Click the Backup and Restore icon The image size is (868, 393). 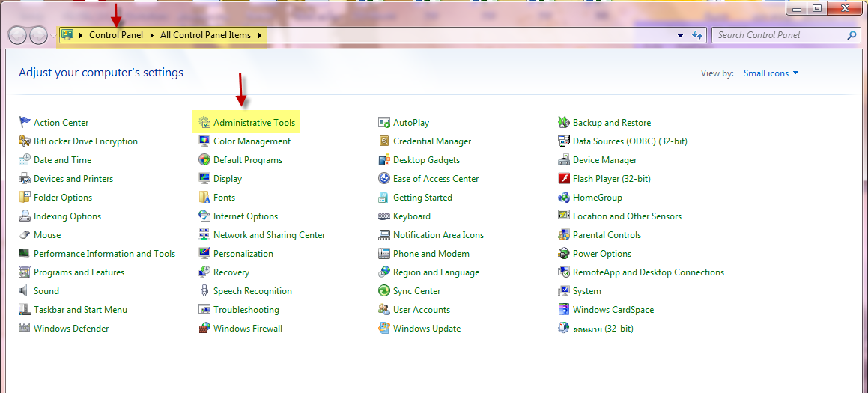(x=563, y=122)
